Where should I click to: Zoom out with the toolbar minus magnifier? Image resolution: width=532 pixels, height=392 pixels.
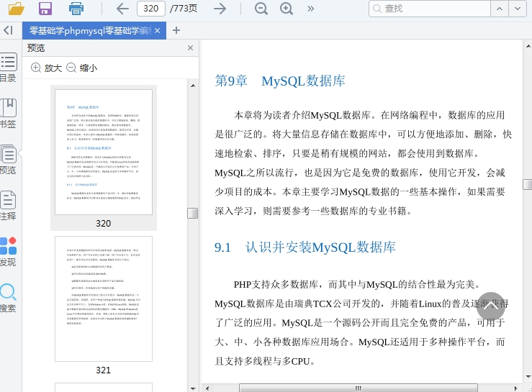point(261,9)
